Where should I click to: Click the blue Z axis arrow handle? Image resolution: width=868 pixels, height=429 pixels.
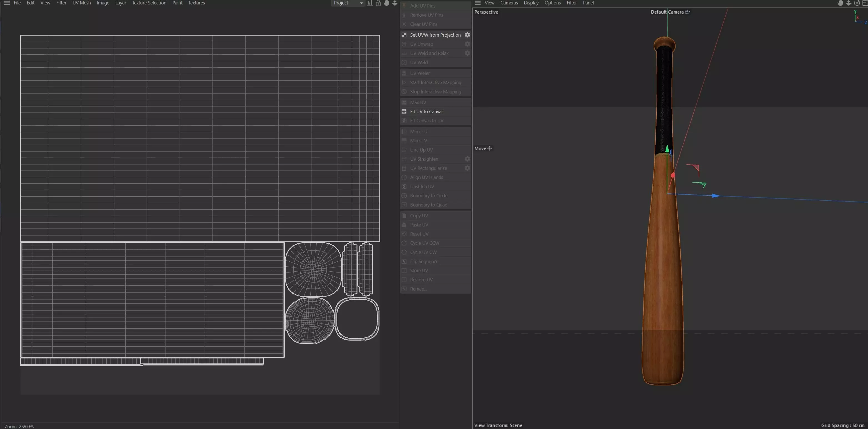715,196
